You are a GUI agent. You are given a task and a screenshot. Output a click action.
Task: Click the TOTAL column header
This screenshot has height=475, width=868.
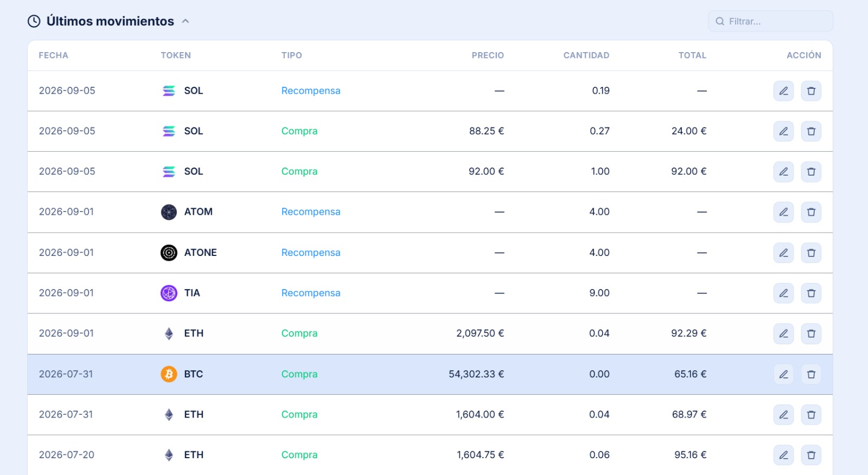point(692,55)
